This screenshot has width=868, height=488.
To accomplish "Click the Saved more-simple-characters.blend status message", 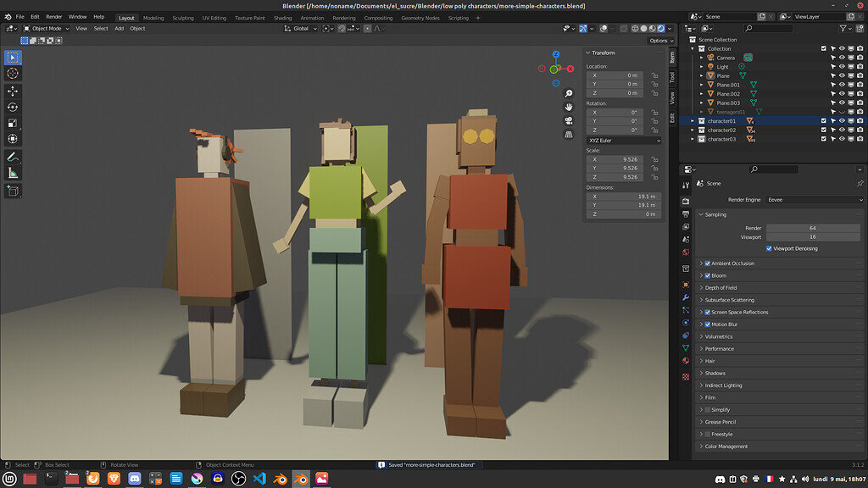I will tap(427, 464).
